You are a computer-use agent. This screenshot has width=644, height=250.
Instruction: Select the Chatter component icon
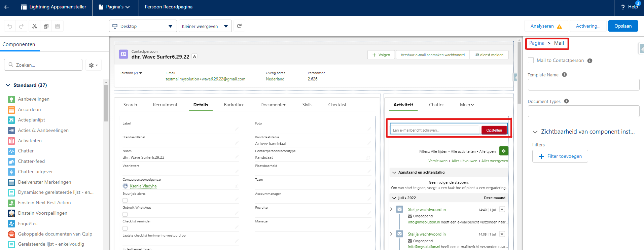click(x=11, y=151)
